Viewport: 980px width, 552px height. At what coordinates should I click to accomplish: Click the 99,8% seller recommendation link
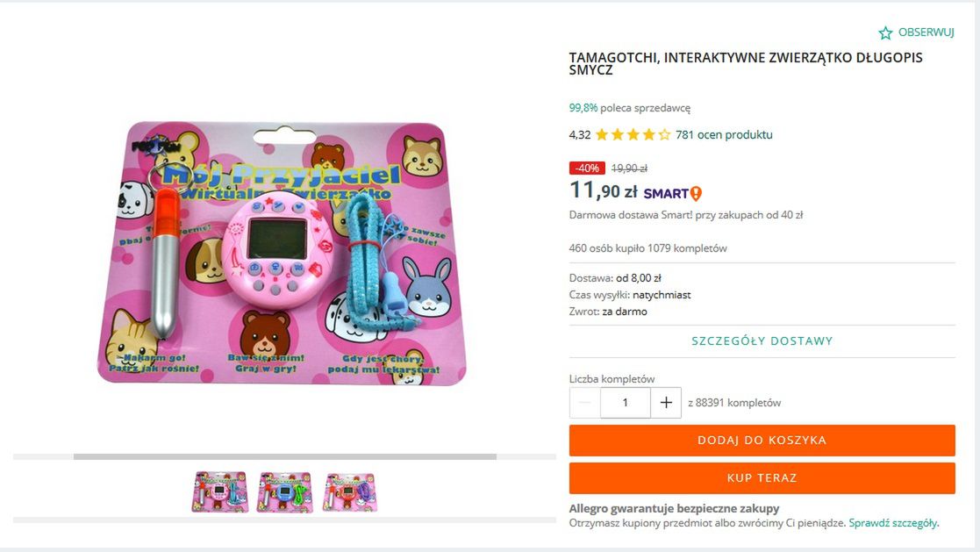tap(583, 108)
